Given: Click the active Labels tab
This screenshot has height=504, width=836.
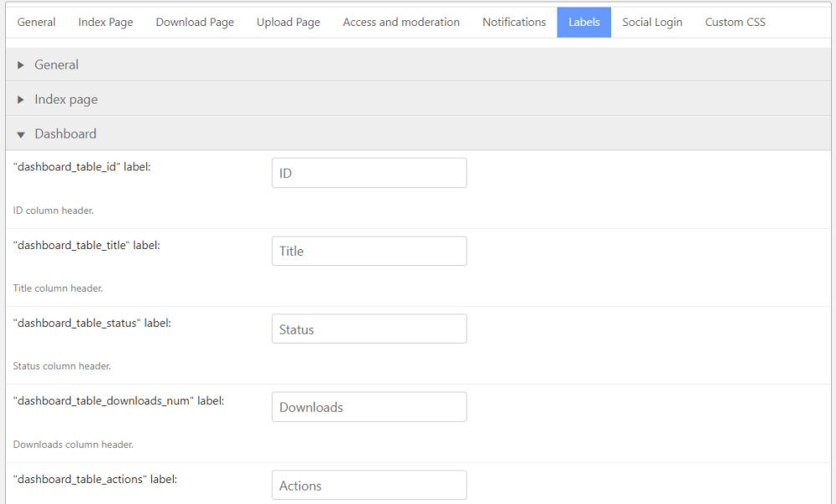Looking at the screenshot, I should (584, 22).
